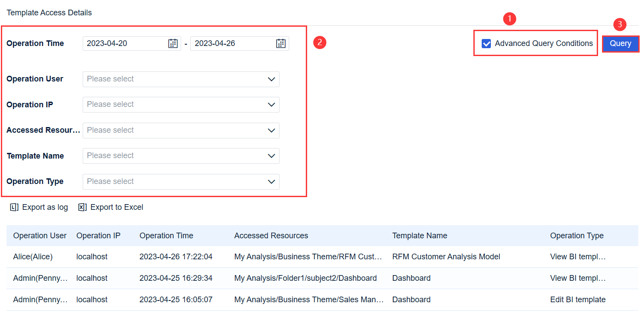Click the RFM Customer Analysis Model template name
This screenshot has height=311, width=644.
coord(446,256)
